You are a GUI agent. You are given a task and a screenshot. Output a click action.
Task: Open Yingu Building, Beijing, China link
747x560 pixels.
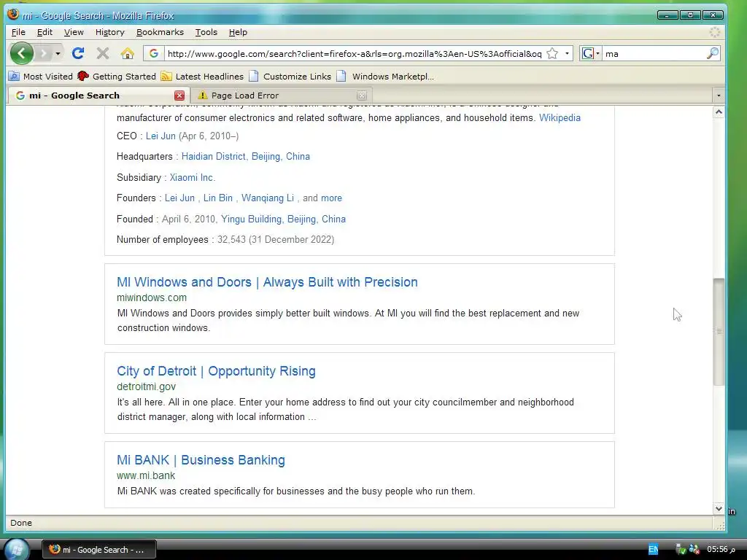point(283,219)
